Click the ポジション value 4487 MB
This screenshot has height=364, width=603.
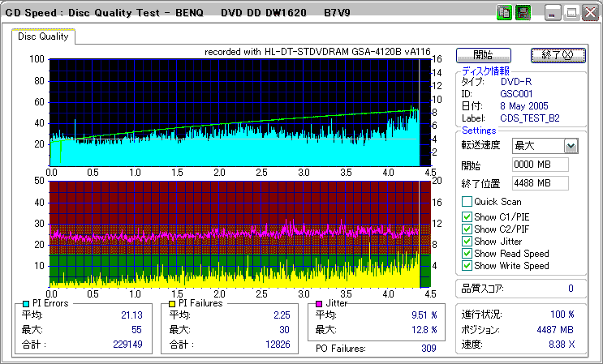click(x=555, y=330)
